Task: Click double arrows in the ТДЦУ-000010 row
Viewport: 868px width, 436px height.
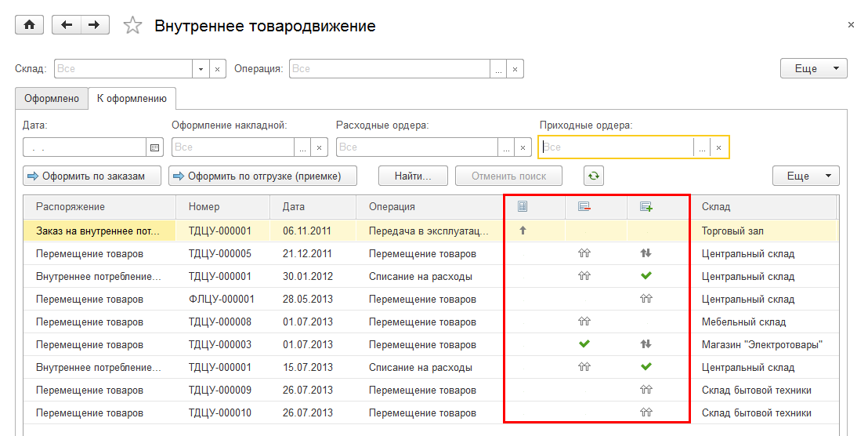Action: point(646,412)
